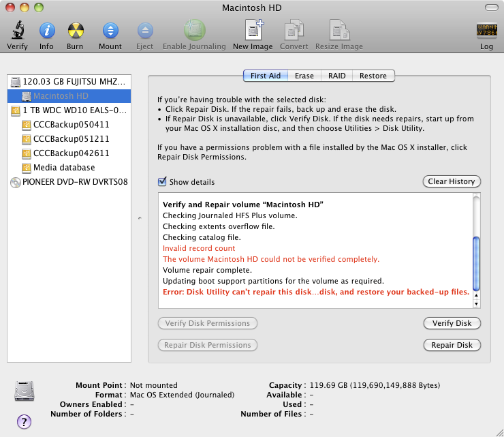The image size is (504, 437).
Task: Open the Log toolbar icon
Action: point(487,31)
